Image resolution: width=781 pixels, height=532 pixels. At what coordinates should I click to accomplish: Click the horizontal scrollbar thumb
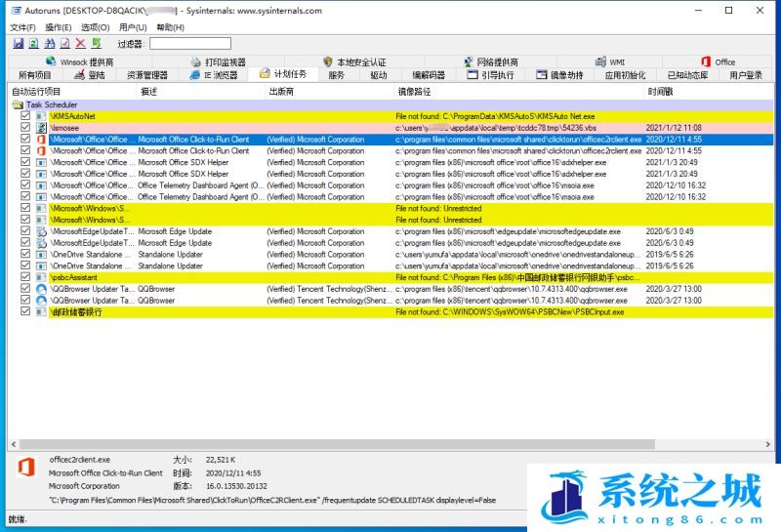337,444
